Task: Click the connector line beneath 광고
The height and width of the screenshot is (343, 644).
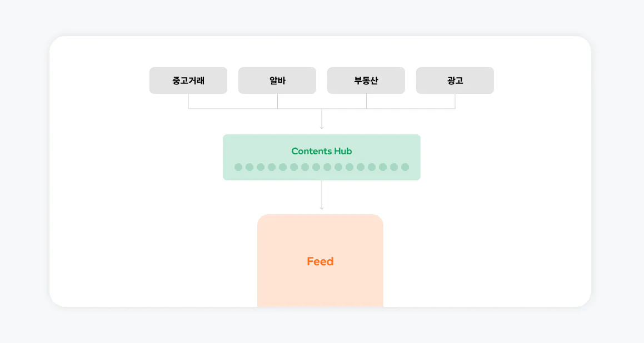Action: pos(455,102)
